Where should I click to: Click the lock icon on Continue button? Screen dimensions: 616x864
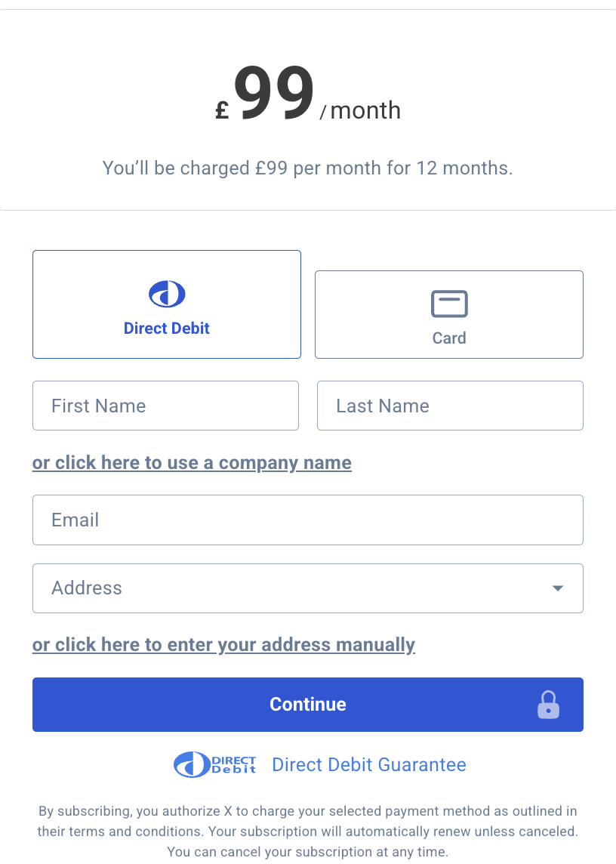[548, 704]
